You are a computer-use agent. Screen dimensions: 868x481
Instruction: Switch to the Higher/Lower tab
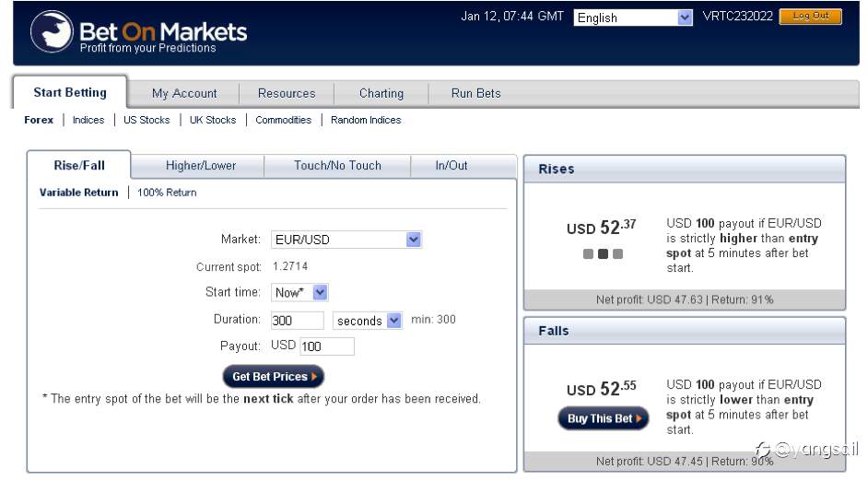click(200, 166)
